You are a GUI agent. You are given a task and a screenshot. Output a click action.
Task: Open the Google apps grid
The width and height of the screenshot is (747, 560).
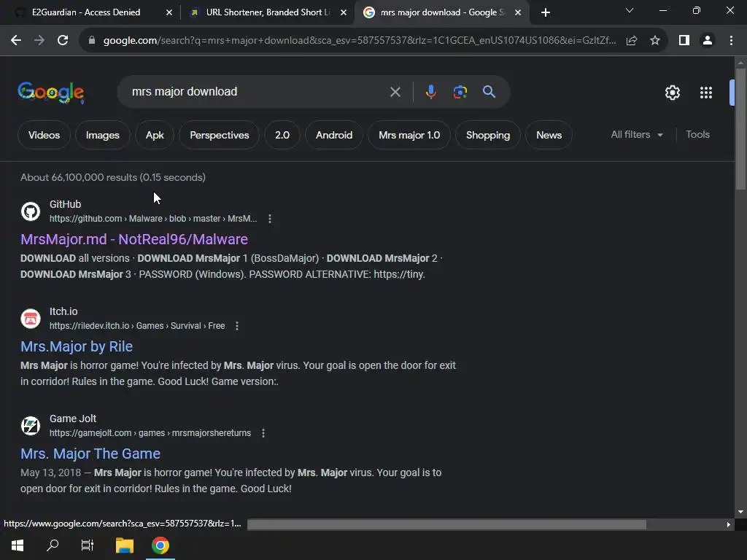tap(706, 93)
